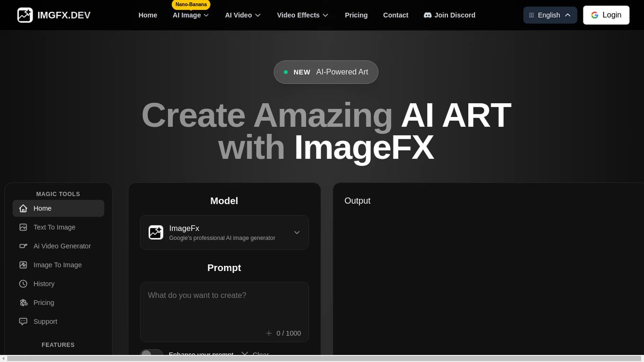Click the Pricing icon in sidebar

pyautogui.click(x=23, y=303)
